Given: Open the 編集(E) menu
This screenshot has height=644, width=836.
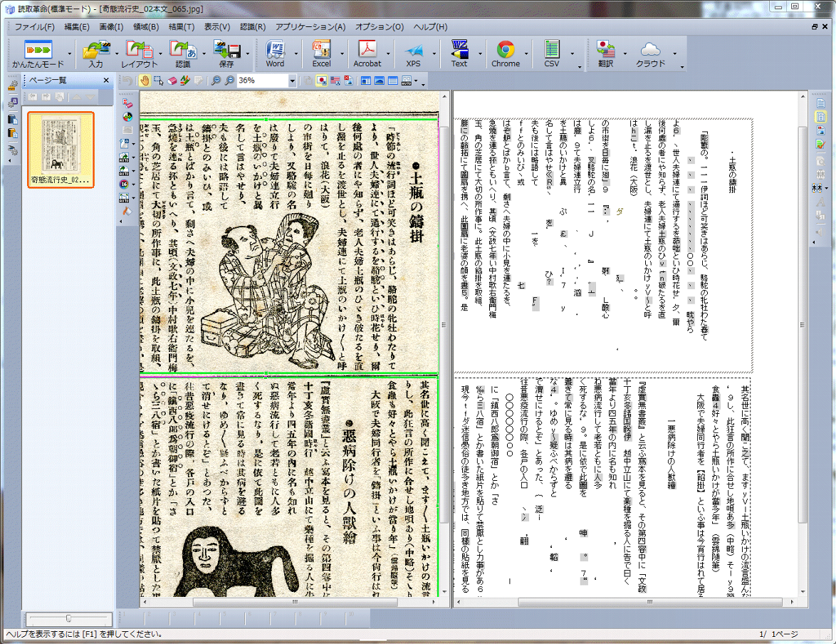Looking at the screenshot, I should click(77, 26).
